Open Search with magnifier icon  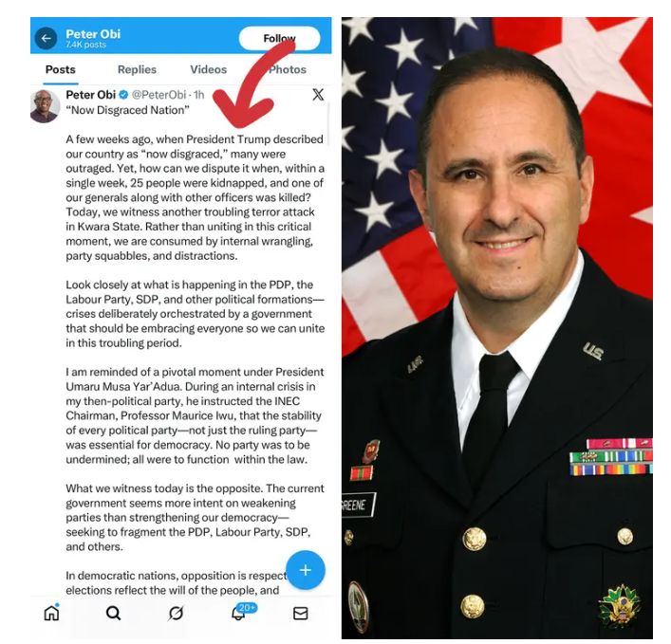pyautogui.click(x=113, y=613)
